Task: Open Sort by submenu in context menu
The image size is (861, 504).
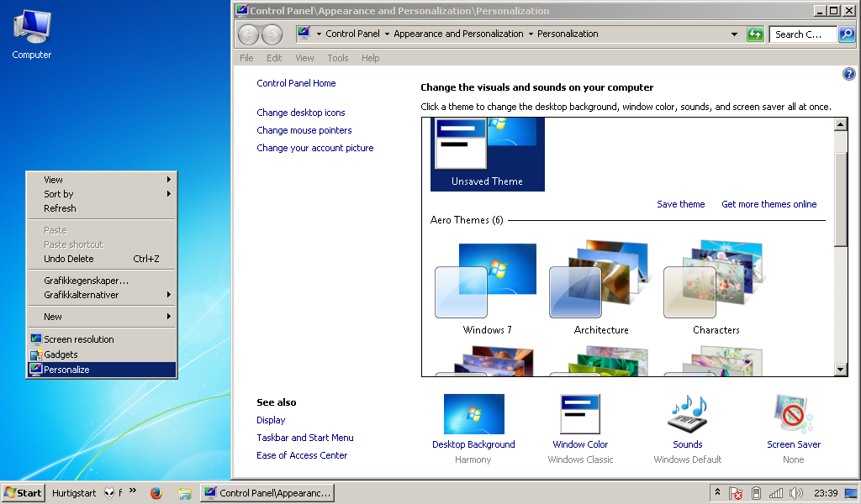Action: point(102,193)
